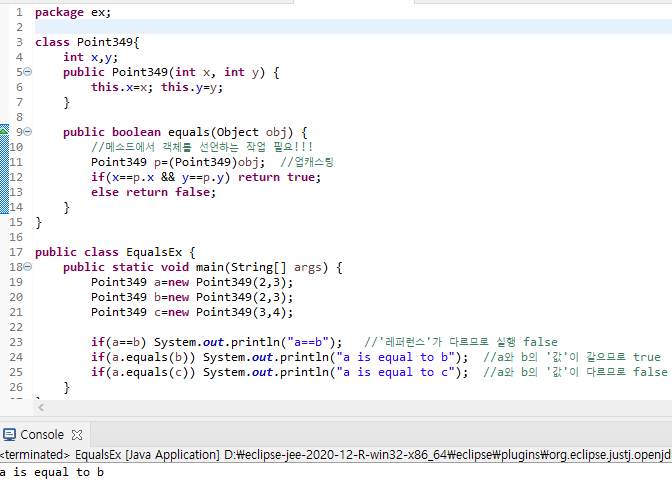Click the terminated EqualsEx launch description
Viewport: 672px width, 493px height.
point(336,455)
